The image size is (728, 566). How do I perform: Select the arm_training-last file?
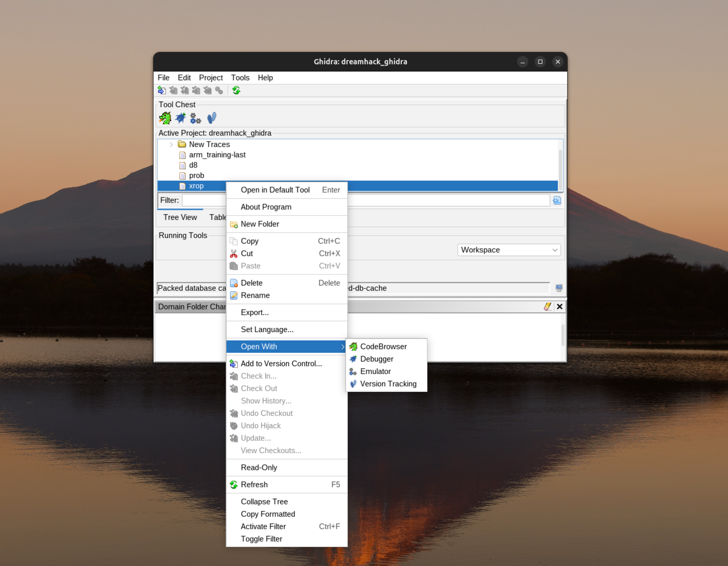pos(217,155)
